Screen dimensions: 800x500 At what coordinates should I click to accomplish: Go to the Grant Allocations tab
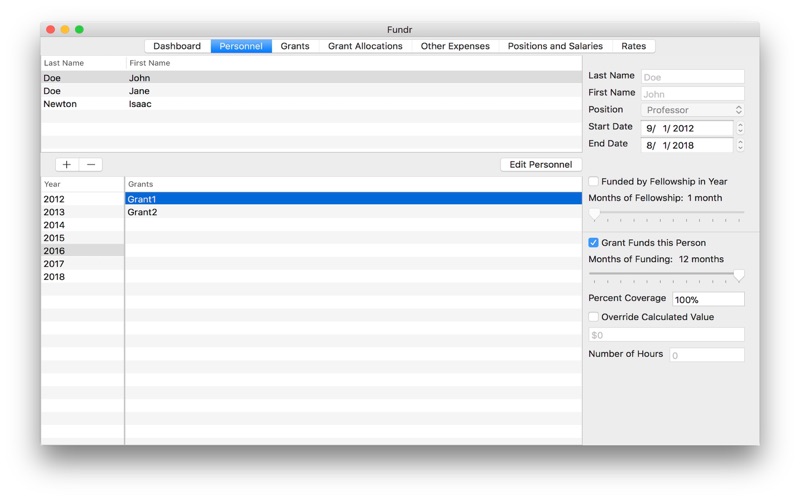tap(365, 46)
